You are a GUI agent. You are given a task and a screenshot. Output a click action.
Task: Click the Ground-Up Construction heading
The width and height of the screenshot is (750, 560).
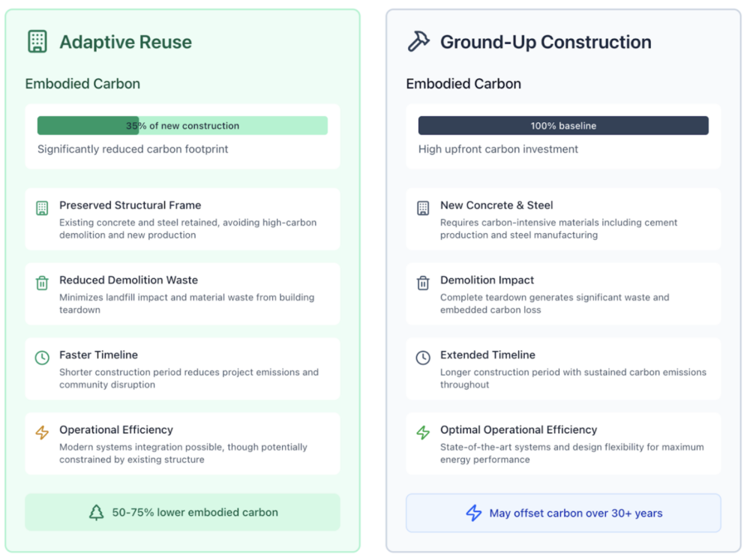tap(545, 42)
